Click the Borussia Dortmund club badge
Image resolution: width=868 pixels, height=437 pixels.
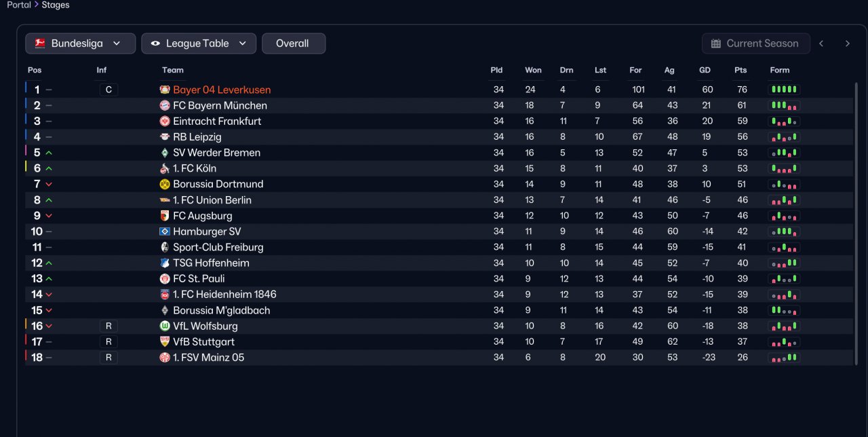tap(165, 184)
